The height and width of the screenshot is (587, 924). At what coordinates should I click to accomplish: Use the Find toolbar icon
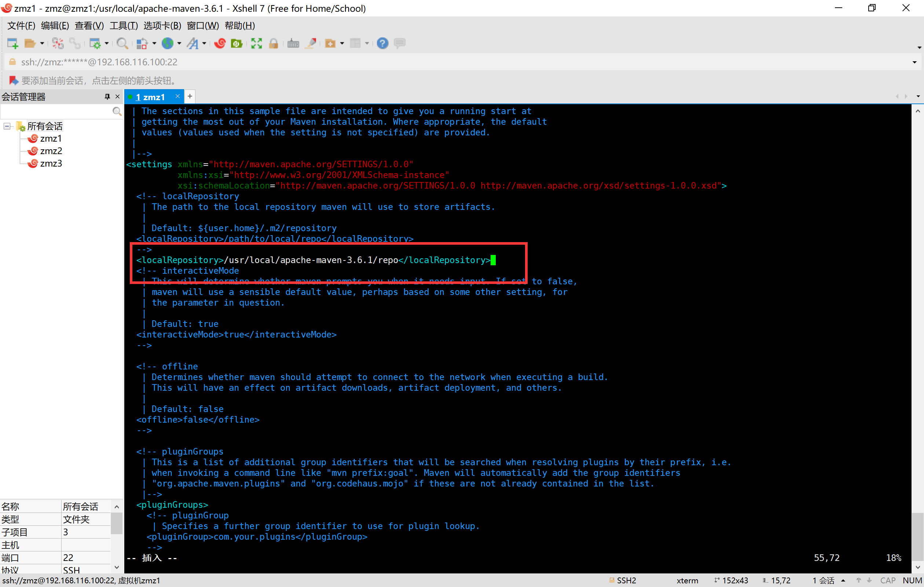click(x=122, y=43)
